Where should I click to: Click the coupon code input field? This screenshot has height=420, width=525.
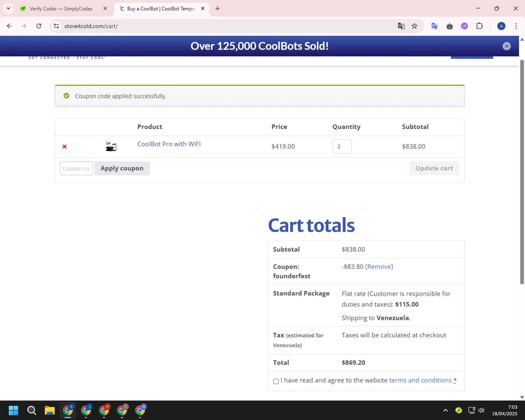[76, 168]
